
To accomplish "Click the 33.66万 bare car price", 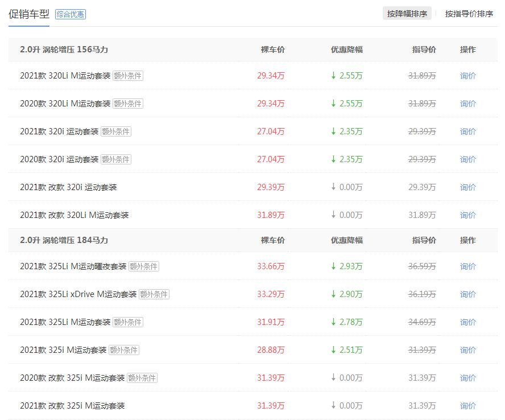I will tap(271, 266).
